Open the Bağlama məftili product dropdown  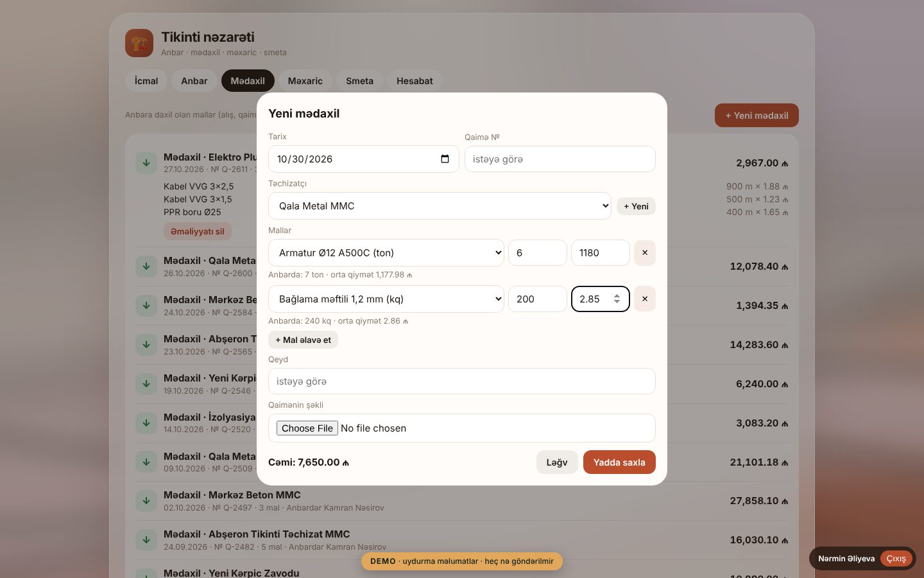(386, 299)
